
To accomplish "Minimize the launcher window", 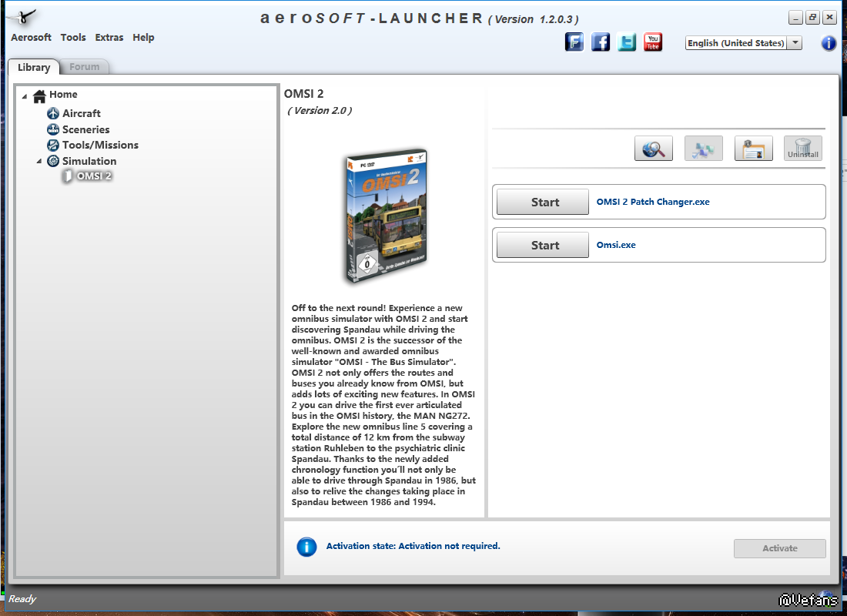I will pos(795,17).
